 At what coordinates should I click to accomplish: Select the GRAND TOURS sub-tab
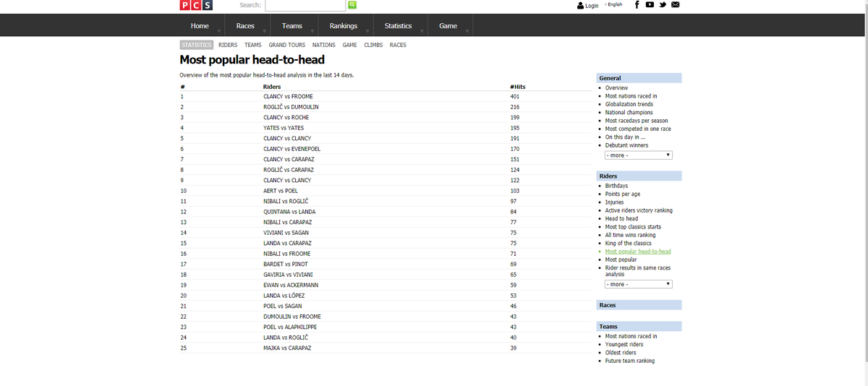click(x=287, y=45)
